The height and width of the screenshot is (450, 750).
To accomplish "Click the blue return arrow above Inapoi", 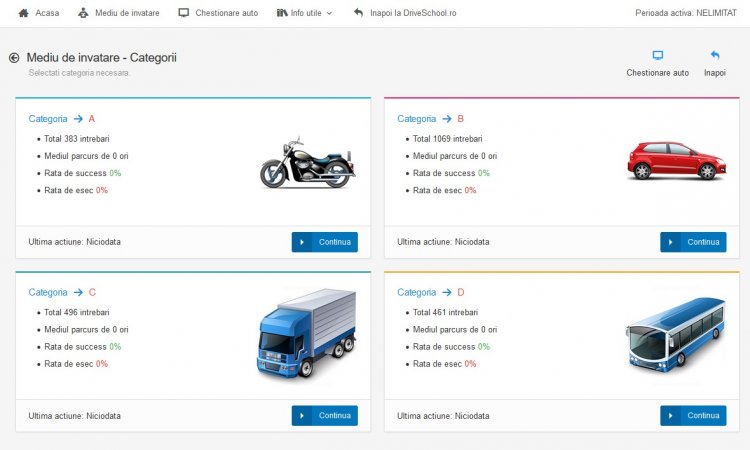I will coord(715,55).
